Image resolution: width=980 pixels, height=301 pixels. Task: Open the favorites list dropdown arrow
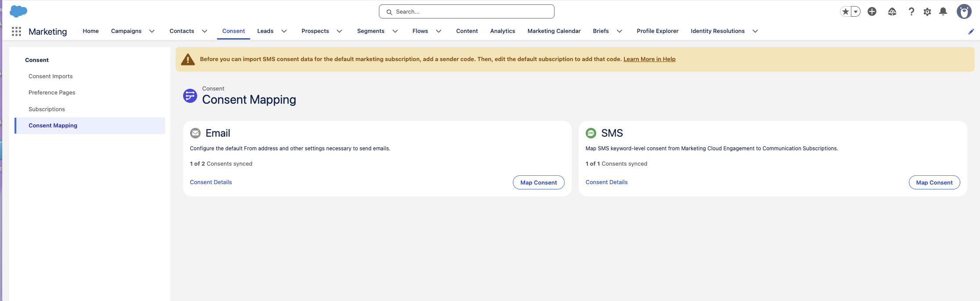click(855, 12)
